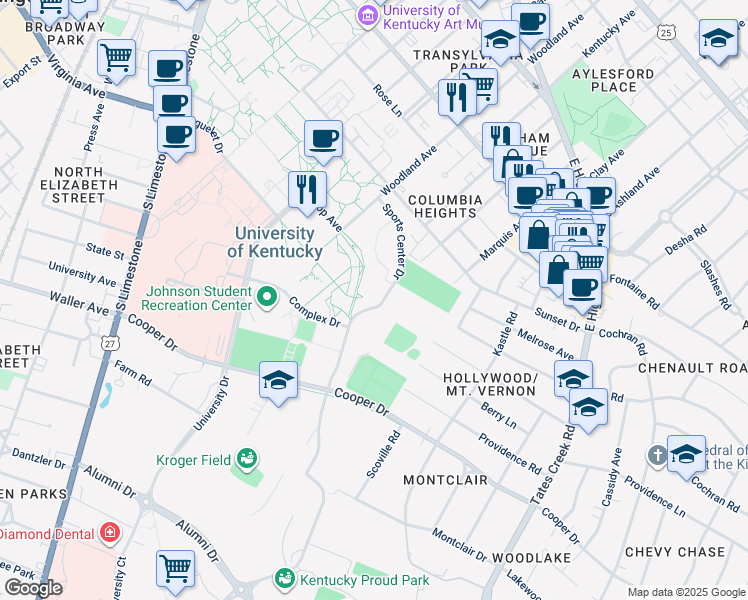This screenshot has width=748, height=600.
Task: Select the Sports Center Dr street label
Action: coord(395,241)
